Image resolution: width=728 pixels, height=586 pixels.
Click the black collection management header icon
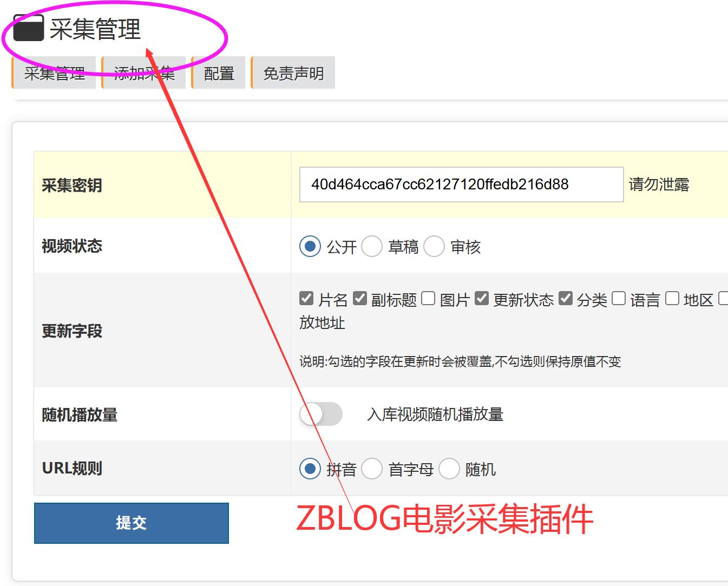28,28
